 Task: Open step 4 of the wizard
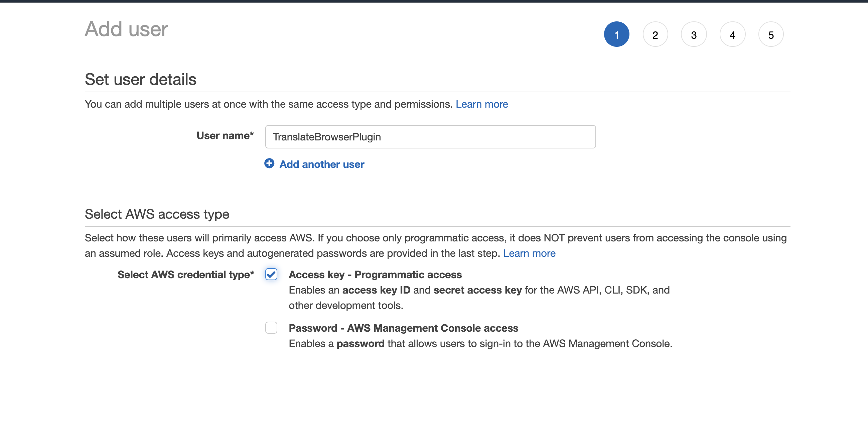pyautogui.click(x=732, y=34)
